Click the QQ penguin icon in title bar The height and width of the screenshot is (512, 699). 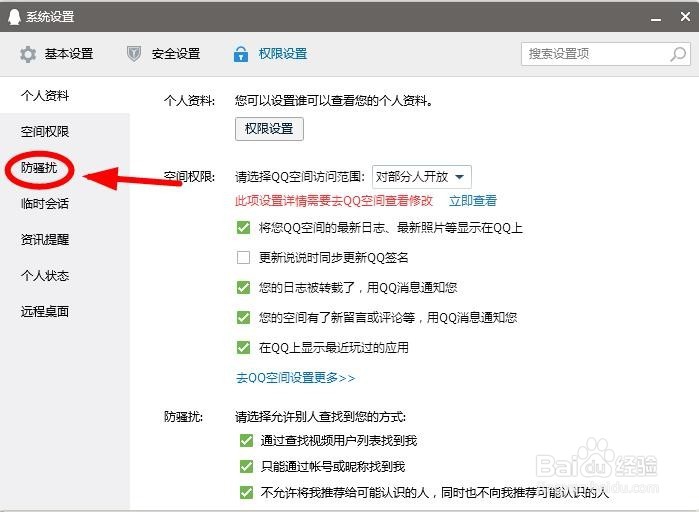[14, 16]
